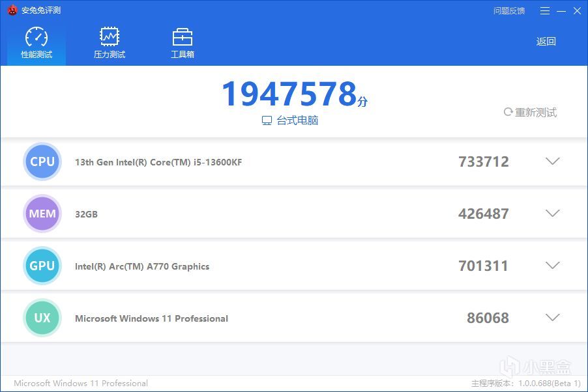Click Intel Arc A770 Graphics text
This screenshot has height=392, width=588.
pyautogui.click(x=142, y=266)
